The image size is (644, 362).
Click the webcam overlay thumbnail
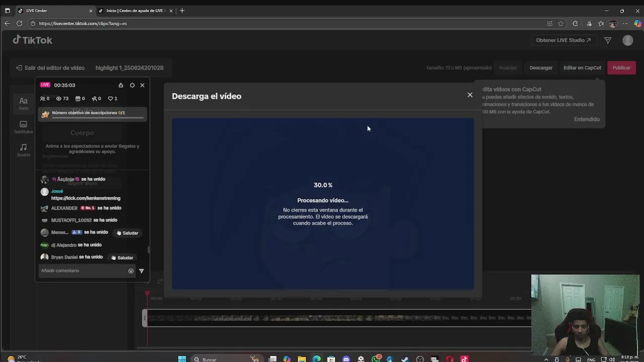coord(585,315)
